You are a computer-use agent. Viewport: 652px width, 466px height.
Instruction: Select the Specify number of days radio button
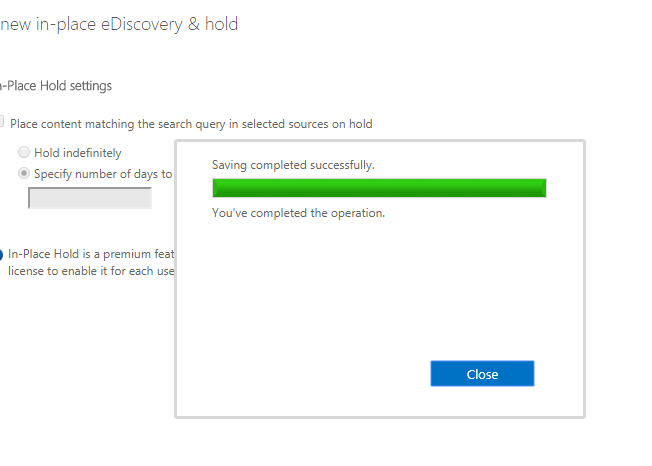point(24,173)
